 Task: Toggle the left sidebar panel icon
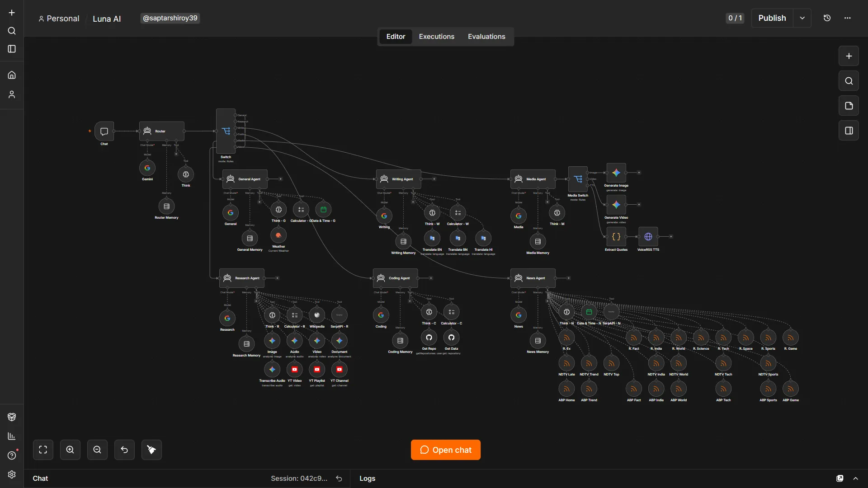tap(12, 49)
